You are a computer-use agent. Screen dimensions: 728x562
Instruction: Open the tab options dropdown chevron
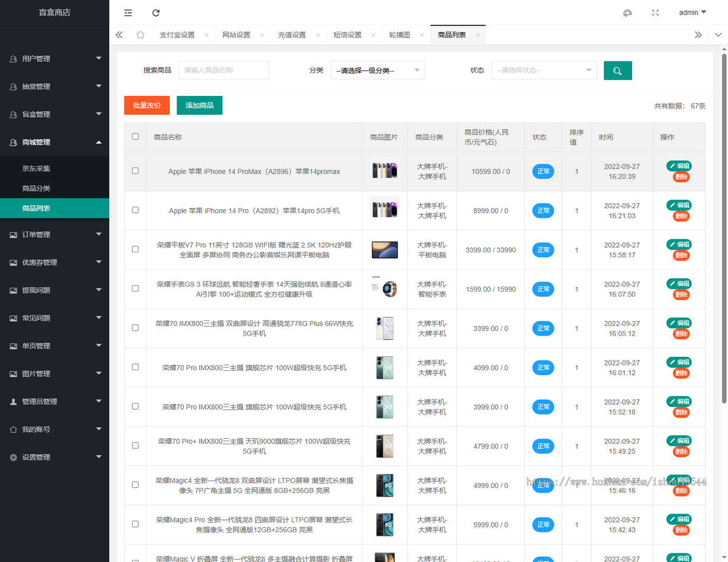tap(718, 35)
